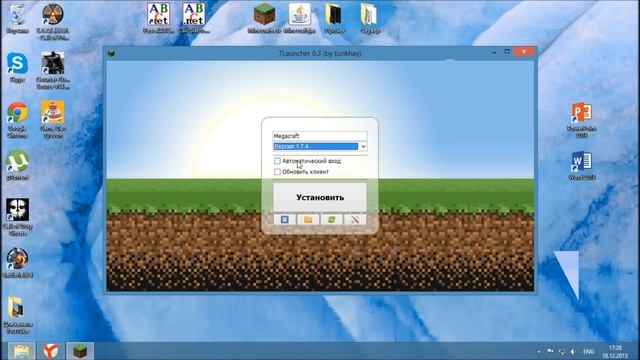Open the taskbar clock and date

(615, 351)
